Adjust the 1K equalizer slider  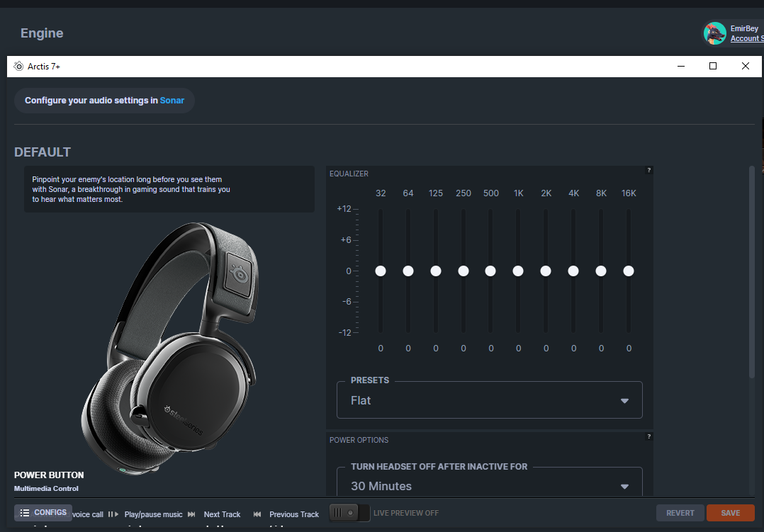click(518, 271)
